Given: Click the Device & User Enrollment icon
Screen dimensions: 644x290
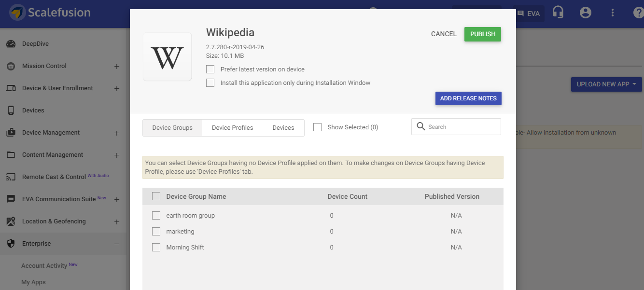Looking at the screenshot, I should (x=11, y=88).
